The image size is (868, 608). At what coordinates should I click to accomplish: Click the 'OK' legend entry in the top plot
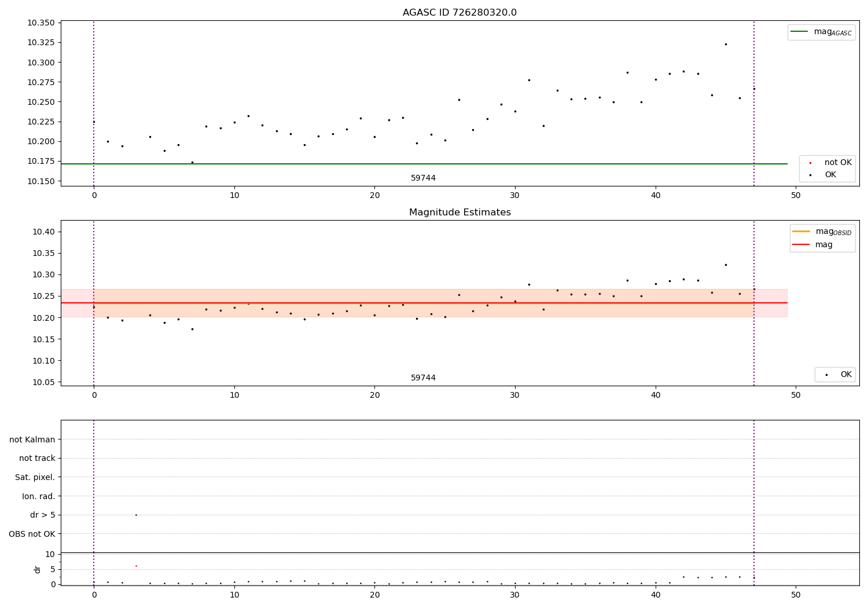pos(823,175)
